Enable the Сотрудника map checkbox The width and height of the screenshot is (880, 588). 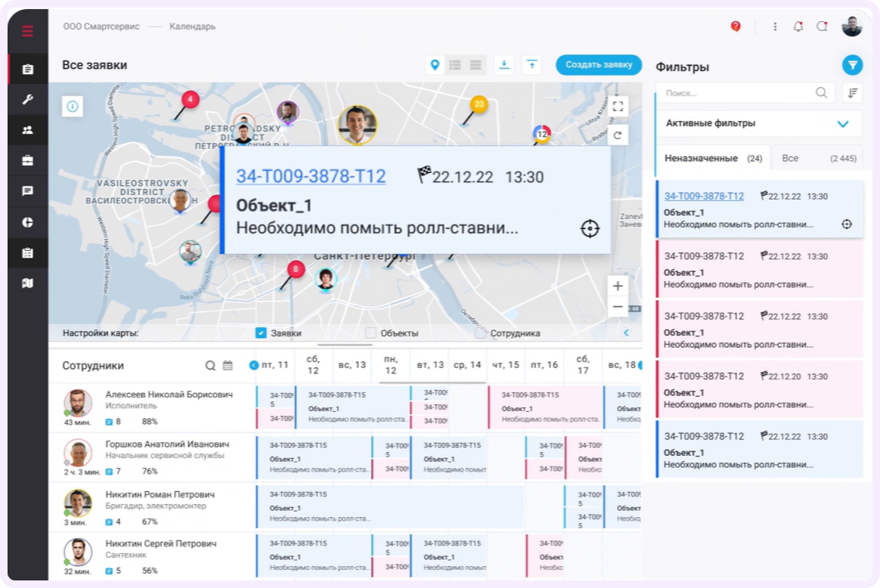coord(480,333)
